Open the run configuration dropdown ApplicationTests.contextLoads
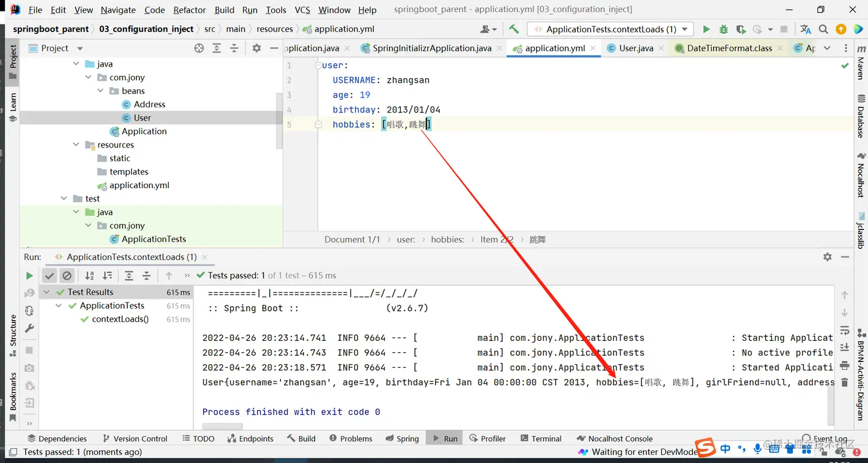This screenshot has width=868, height=463. pos(611,29)
